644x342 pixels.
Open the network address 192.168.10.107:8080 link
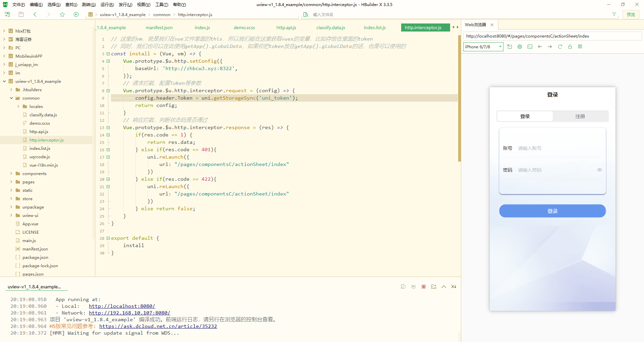(129, 313)
